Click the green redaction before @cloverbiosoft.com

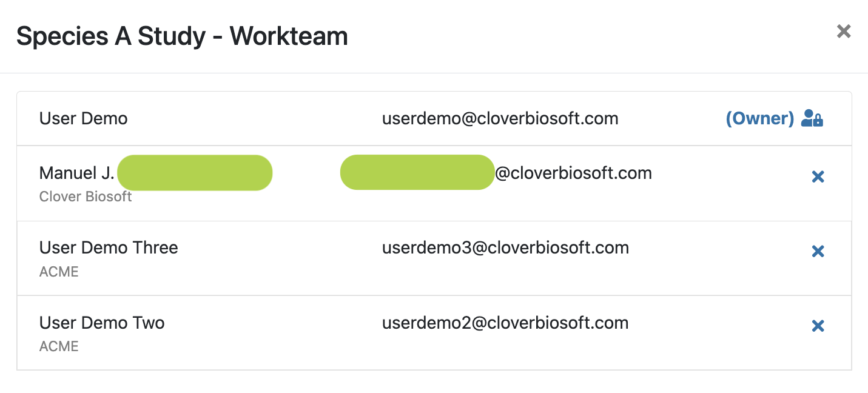point(417,172)
